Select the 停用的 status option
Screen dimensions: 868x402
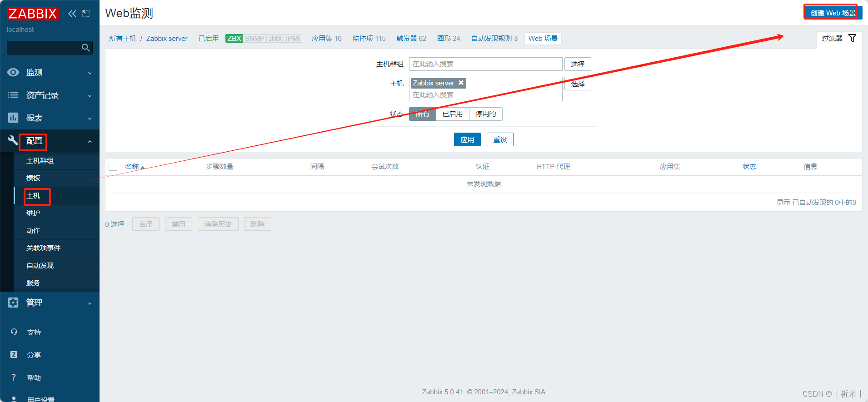coord(486,114)
